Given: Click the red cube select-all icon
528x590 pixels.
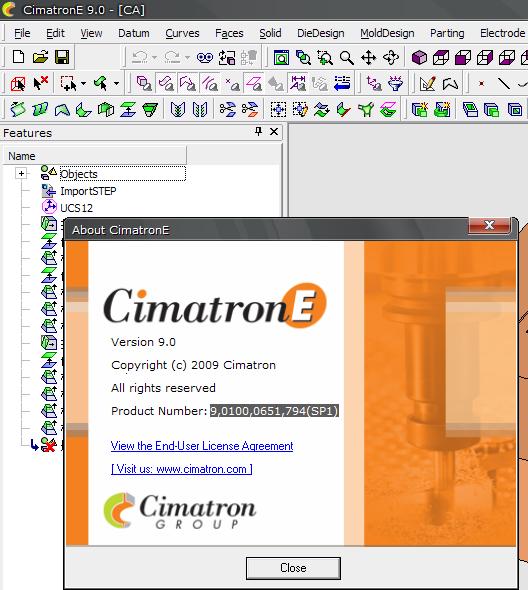Looking at the screenshot, I should click(x=18, y=84).
